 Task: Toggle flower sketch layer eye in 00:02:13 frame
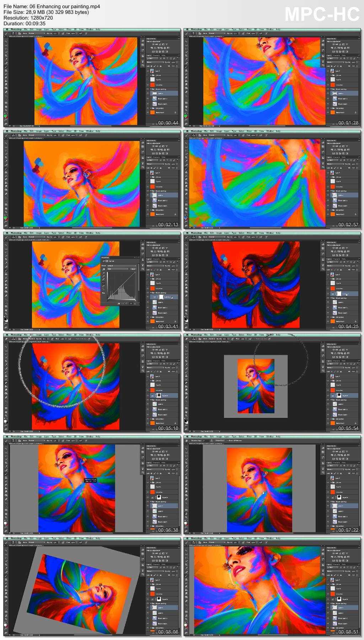(148, 206)
